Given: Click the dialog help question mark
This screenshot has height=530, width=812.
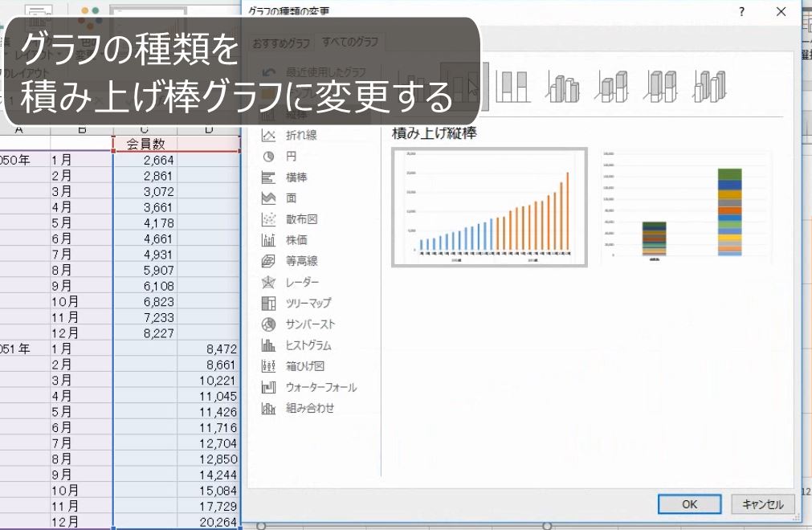Looking at the screenshot, I should 741,11.
